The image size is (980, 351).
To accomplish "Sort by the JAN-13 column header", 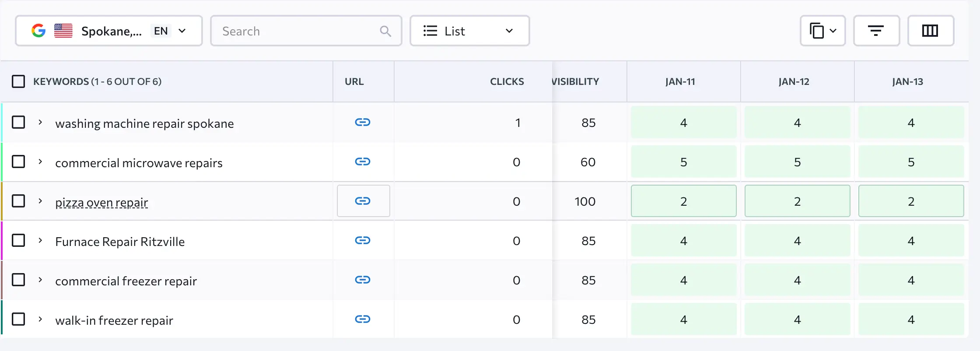I will pos(907,82).
